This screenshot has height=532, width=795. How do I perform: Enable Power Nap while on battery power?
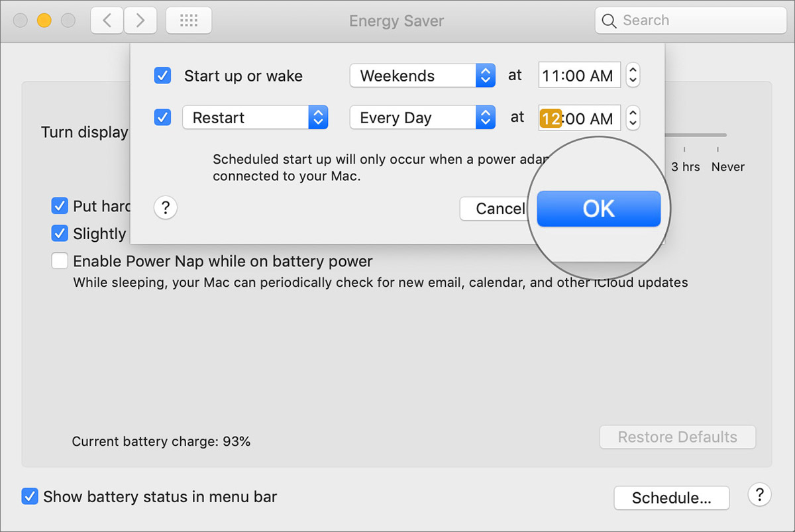click(60, 261)
